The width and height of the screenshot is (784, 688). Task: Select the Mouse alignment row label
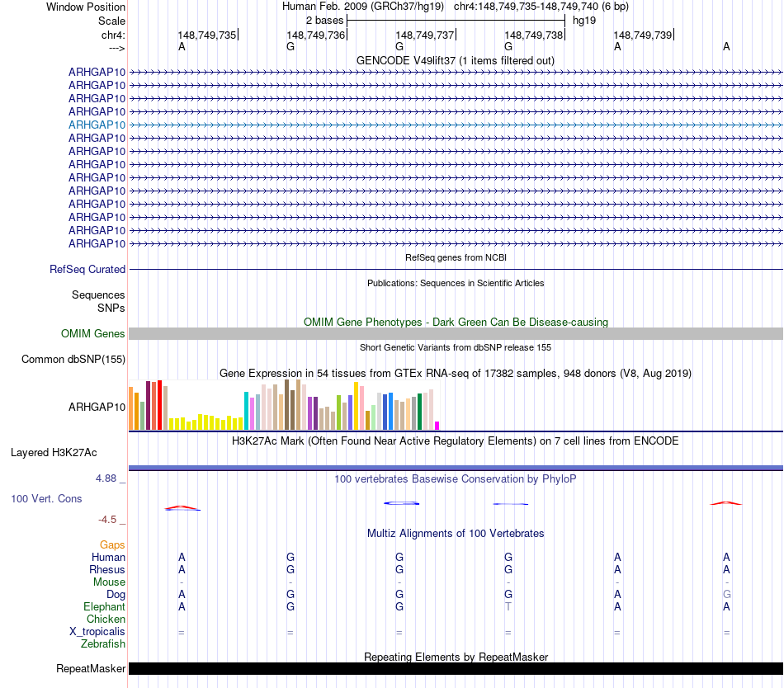pyautogui.click(x=109, y=582)
